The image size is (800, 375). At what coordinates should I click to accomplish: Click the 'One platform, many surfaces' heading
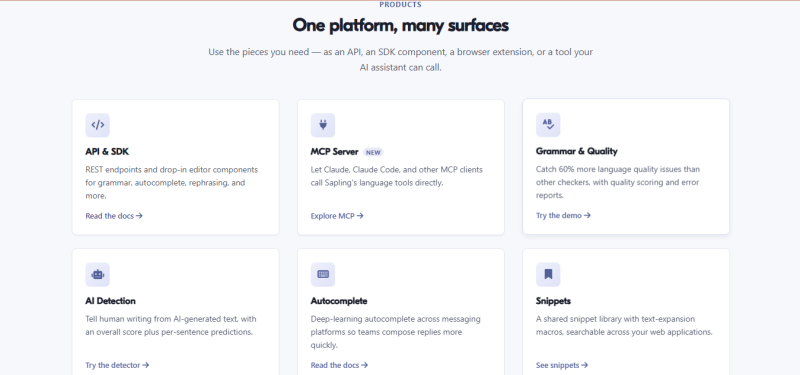pos(401,25)
